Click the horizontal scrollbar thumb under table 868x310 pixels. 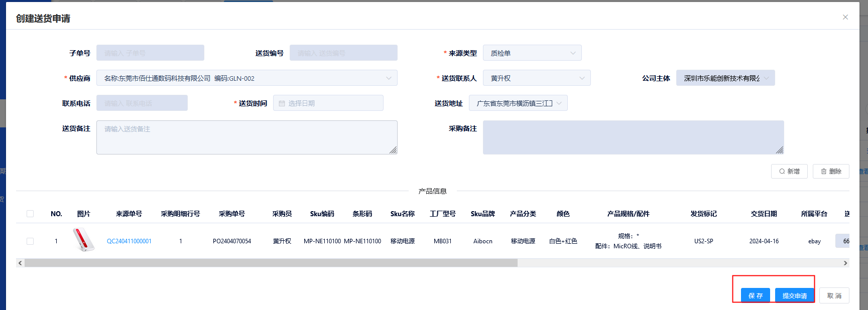pyautogui.click(x=271, y=263)
